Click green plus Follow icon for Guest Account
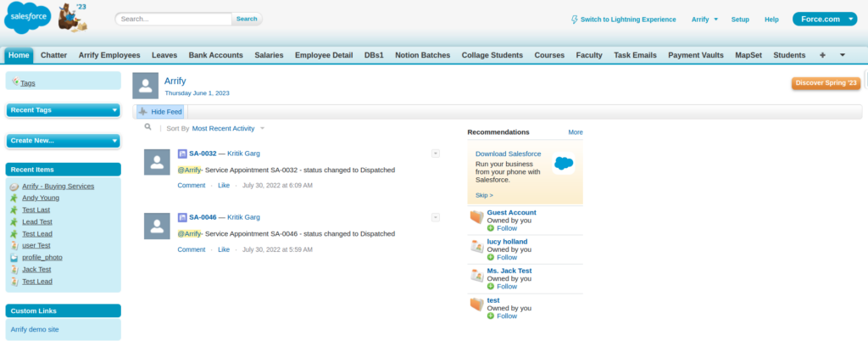Screen dimensions: 868x341 (x=491, y=228)
